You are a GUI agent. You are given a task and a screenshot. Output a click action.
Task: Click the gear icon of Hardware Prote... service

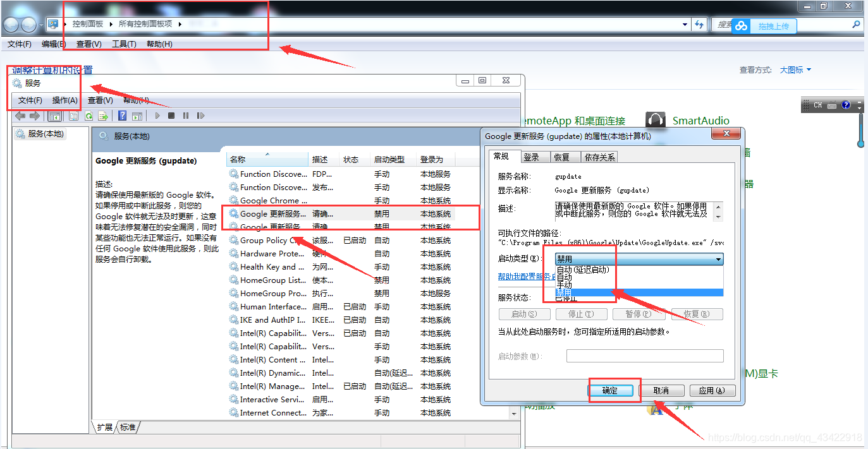point(234,254)
